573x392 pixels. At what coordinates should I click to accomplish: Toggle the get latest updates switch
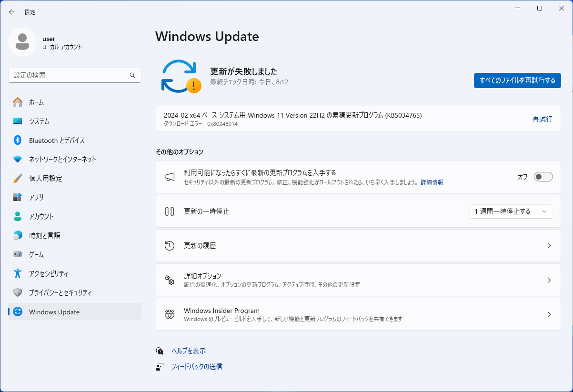543,177
